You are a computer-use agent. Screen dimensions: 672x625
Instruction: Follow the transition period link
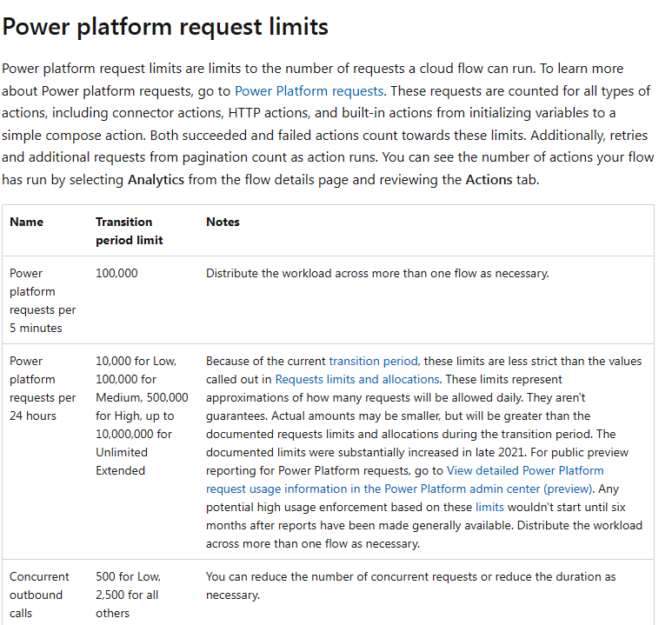[373, 361]
